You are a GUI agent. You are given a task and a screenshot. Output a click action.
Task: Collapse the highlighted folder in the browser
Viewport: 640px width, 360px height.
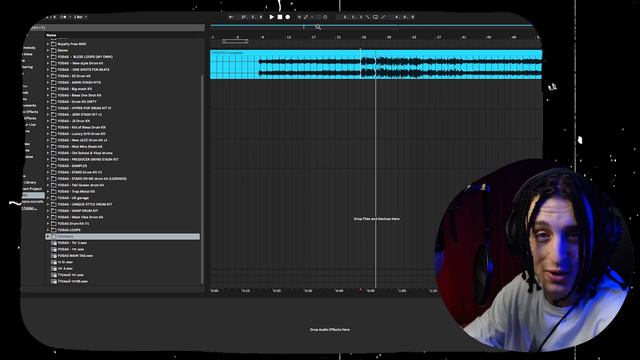[48, 236]
